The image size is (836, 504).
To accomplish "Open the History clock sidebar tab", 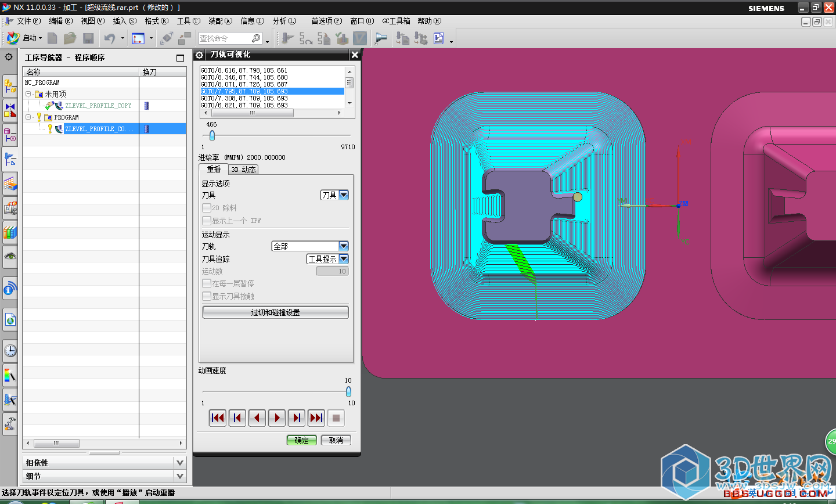I will [10, 350].
